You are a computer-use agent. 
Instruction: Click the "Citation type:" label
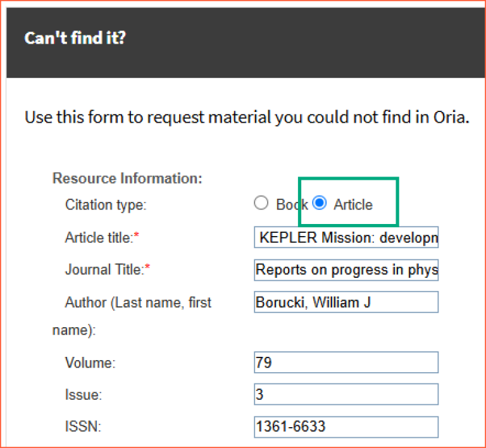[x=105, y=205]
